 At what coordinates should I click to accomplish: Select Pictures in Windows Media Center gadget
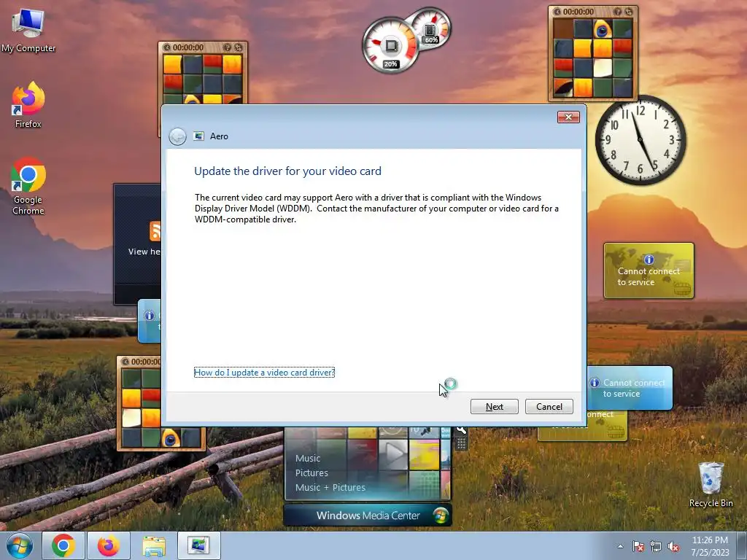pyautogui.click(x=311, y=472)
